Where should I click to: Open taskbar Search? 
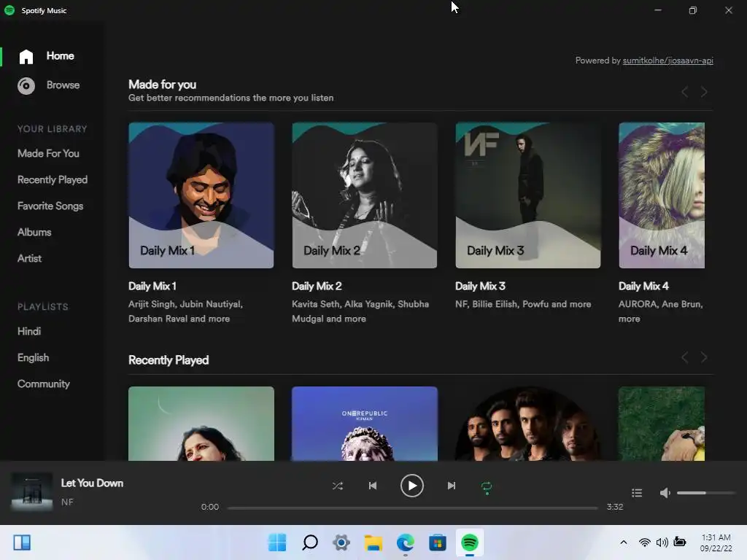(x=309, y=542)
